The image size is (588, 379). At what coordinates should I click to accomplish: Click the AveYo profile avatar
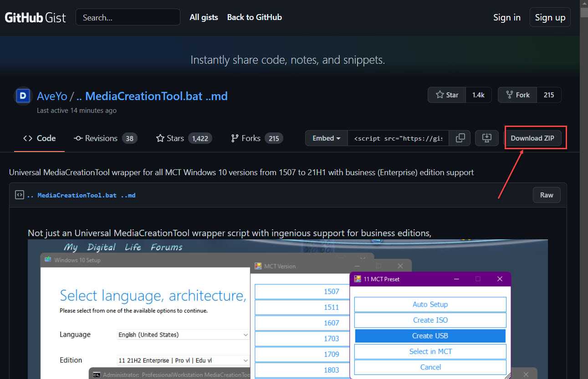(23, 96)
